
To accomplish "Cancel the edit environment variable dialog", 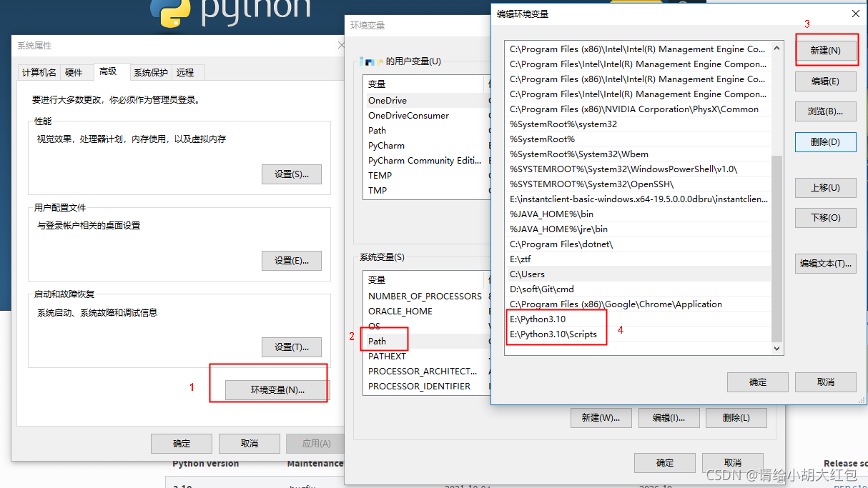I will click(825, 382).
